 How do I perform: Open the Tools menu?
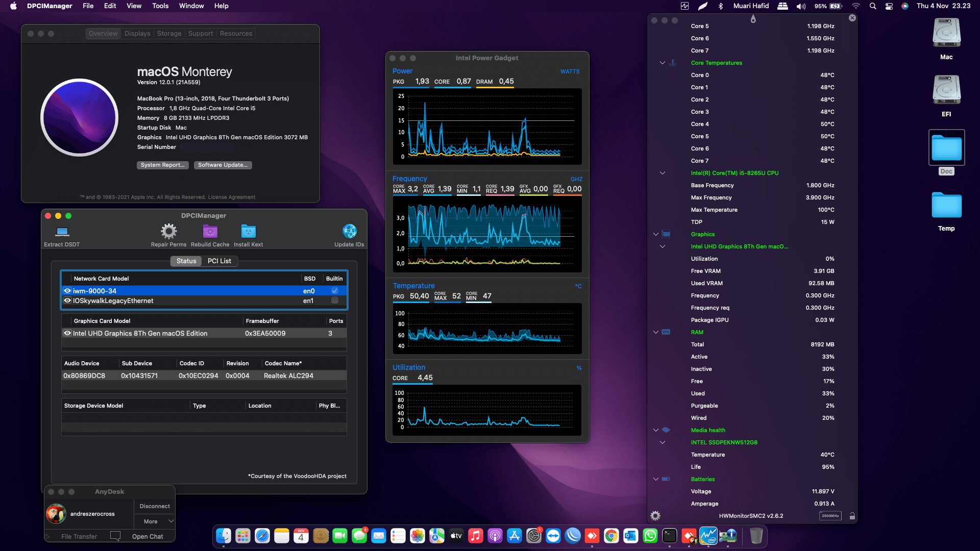[x=160, y=6]
